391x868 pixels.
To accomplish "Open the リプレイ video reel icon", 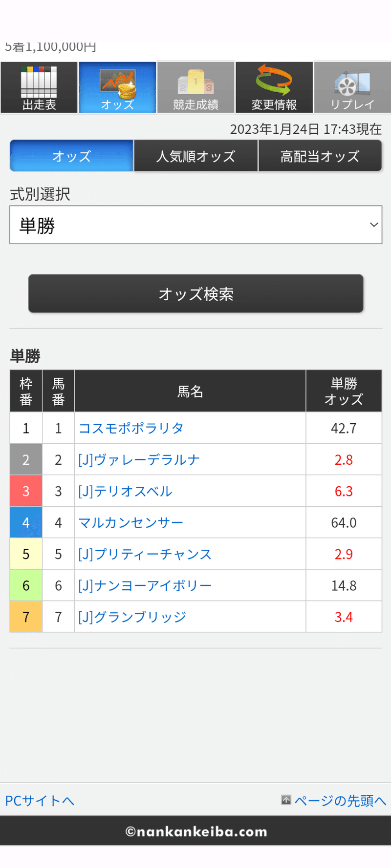I will (352, 87).
